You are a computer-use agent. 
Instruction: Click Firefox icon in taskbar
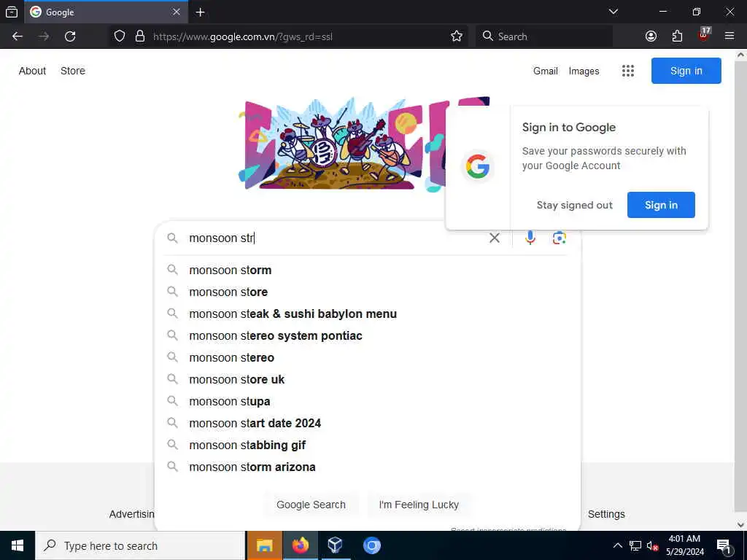pos(300,545)
